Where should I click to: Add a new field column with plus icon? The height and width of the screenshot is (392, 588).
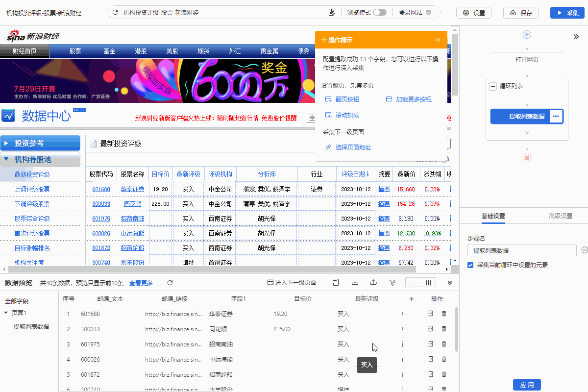point(412,299)
